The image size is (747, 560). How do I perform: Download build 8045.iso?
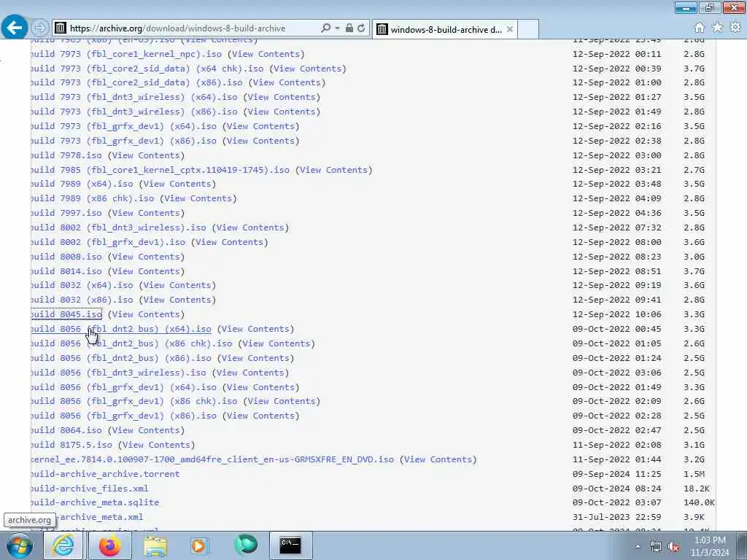coord(66,314)
